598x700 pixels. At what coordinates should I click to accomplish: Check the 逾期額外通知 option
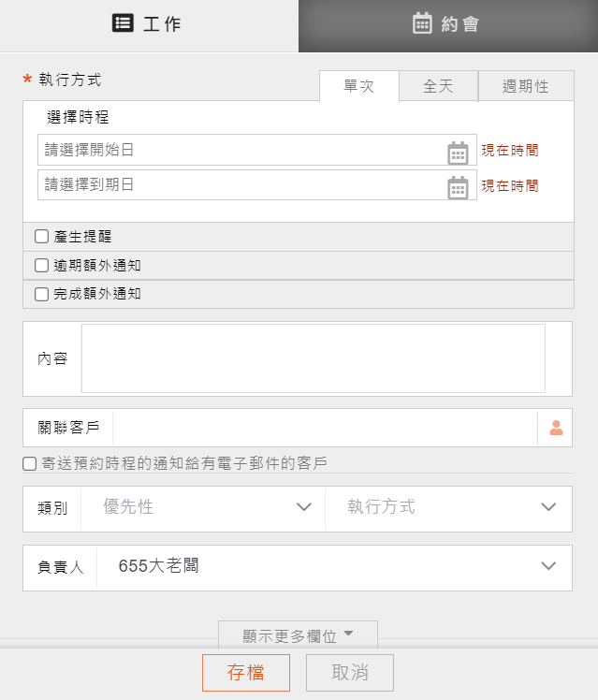coord(41,266)
